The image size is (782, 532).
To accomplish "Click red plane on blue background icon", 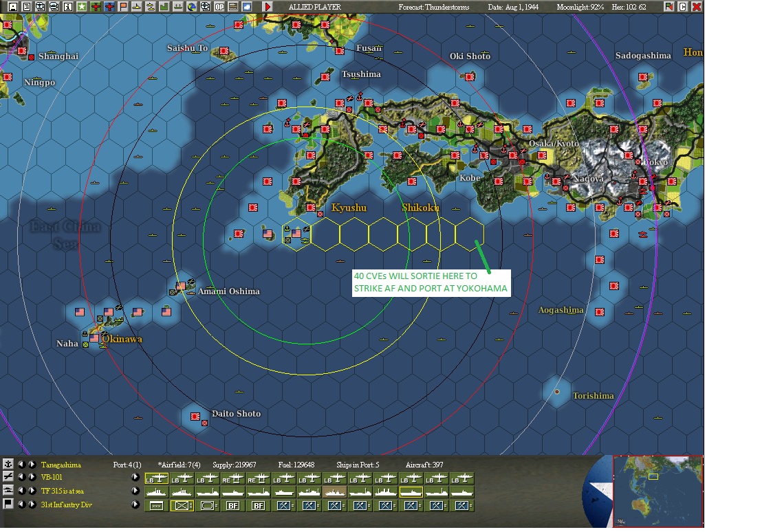I will (109, 7).
